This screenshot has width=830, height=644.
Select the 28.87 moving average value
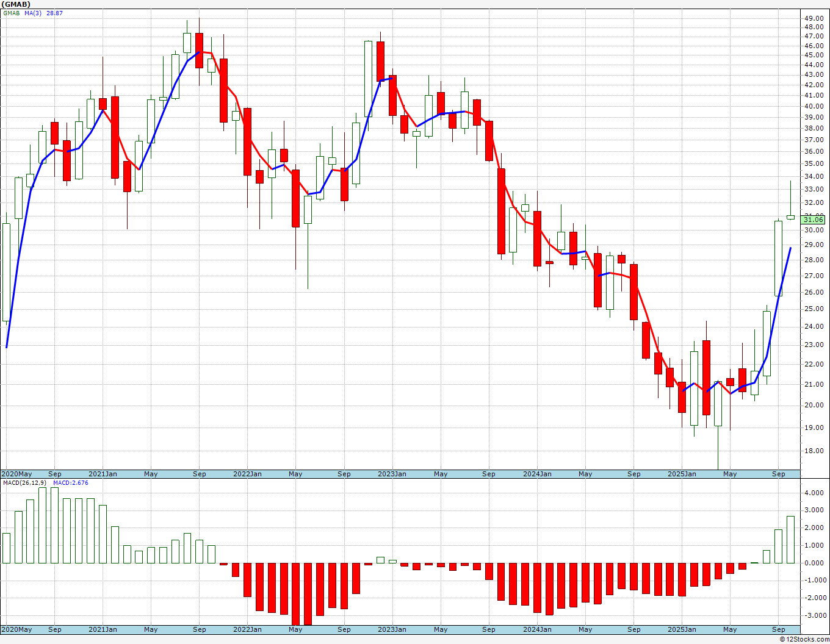(x=55, y=13)
